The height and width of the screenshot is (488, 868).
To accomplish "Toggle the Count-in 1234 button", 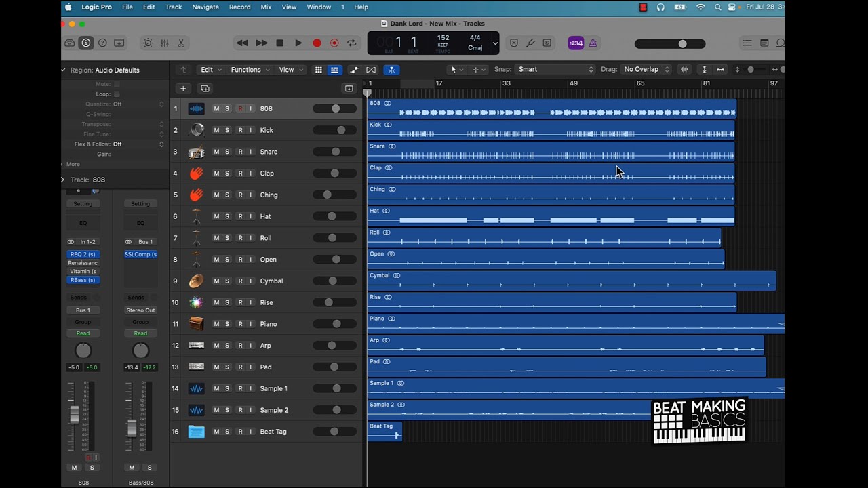I will 576,43.
